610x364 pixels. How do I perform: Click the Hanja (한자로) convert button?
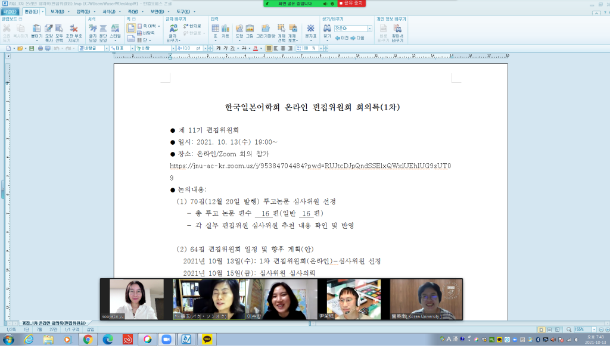click(192, 26)
